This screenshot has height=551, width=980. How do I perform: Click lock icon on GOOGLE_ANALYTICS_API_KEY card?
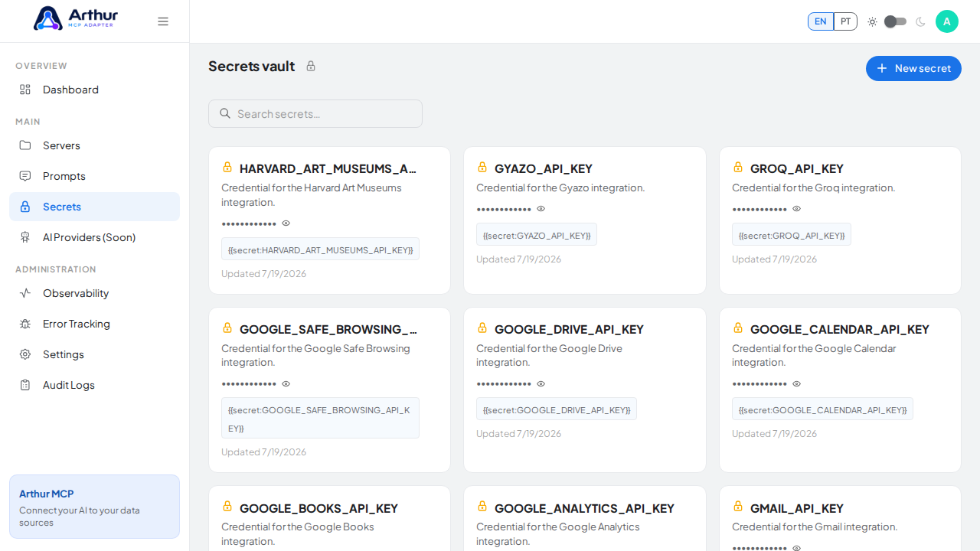pos(482,506)
